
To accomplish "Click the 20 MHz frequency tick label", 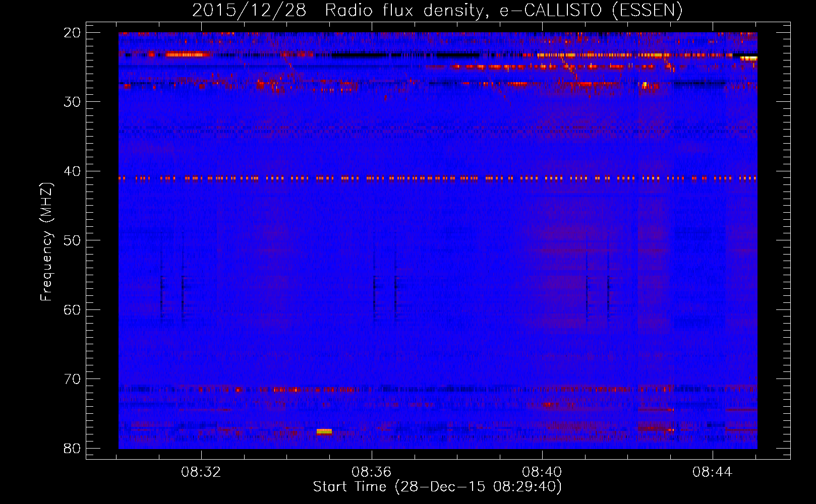I will tap(73, 33).
